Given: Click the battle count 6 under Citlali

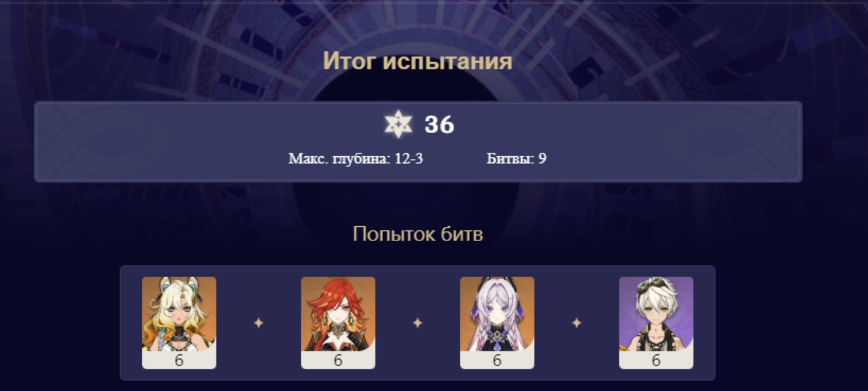Looking at the screenshot, I should [497, 361].
